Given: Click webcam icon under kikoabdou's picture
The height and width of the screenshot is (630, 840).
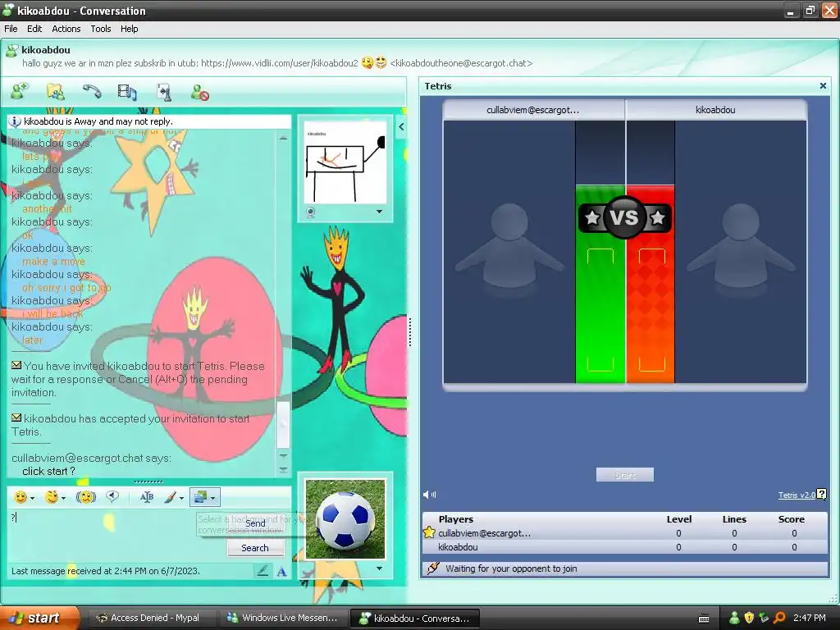Looking at the screenshot, I should point(311,212).
